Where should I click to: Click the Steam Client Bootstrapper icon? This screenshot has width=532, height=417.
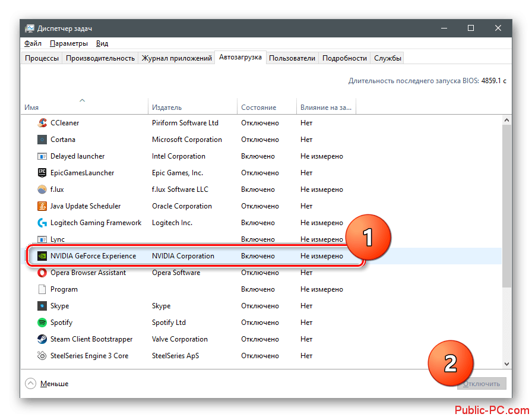42,339
